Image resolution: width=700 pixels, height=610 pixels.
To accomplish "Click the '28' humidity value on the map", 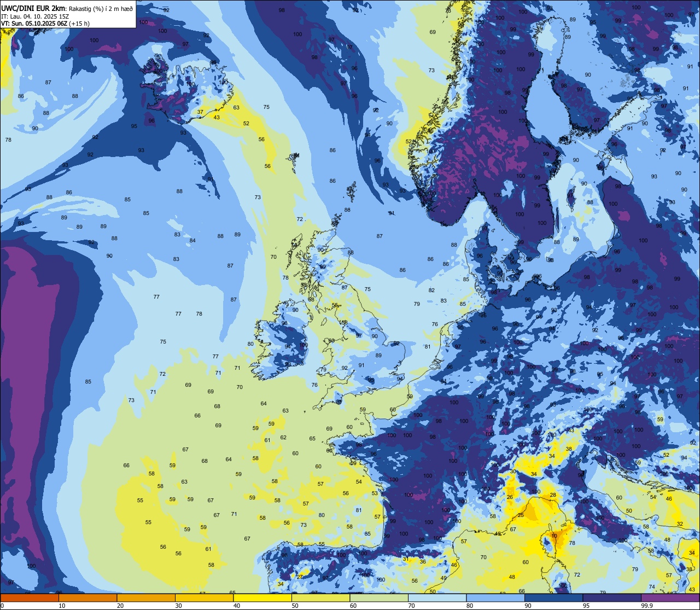I will coord(553,495).
